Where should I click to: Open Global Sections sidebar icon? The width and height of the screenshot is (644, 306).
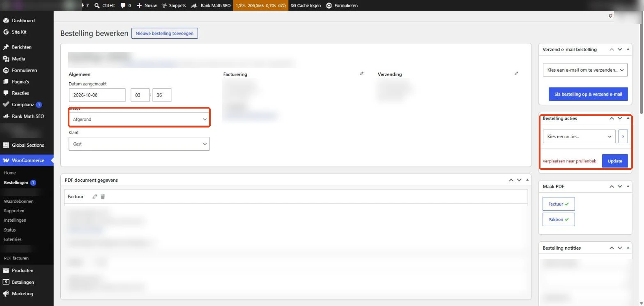[6, 145]
